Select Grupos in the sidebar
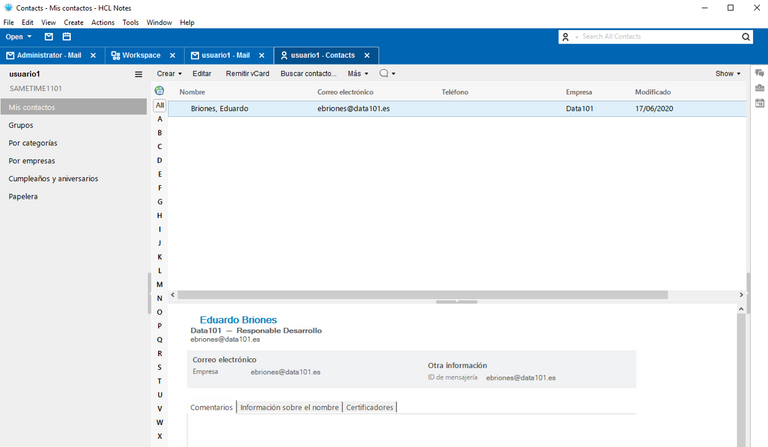The image size is (768, 447). click(21, 125)
